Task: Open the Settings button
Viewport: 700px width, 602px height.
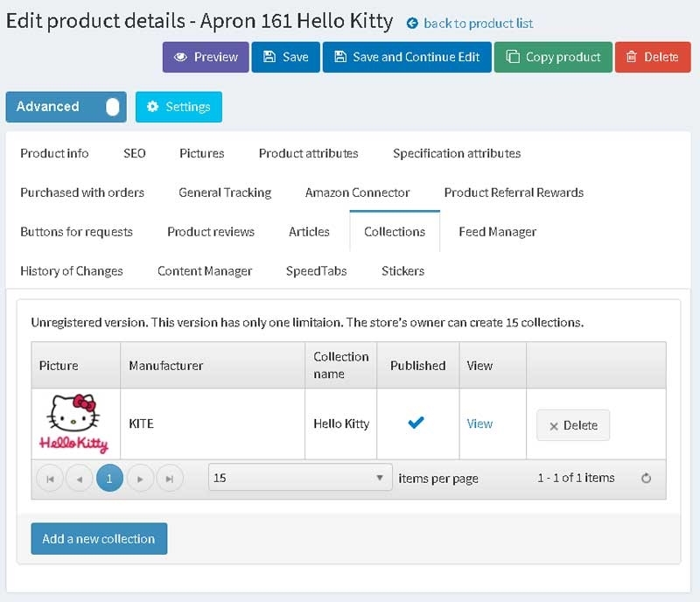Action: 178,107
